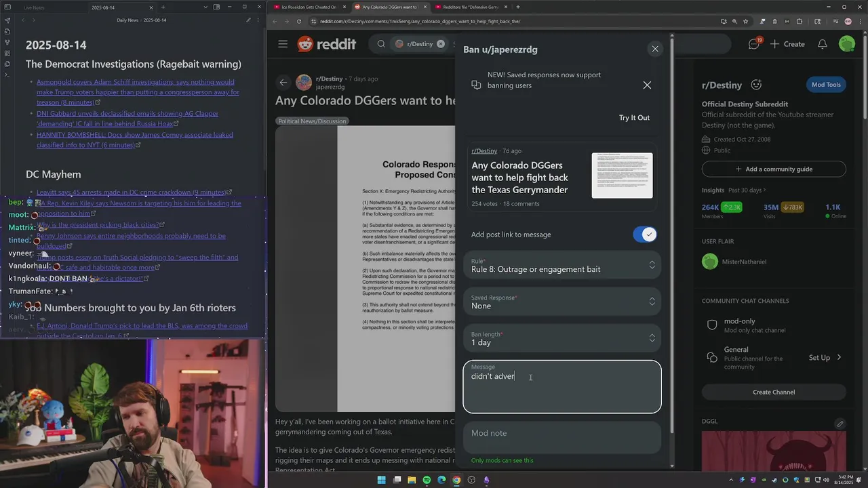Screen dimensions: 868x488
Task: Toggle Obsidian right sidebar
Action: 217,7
